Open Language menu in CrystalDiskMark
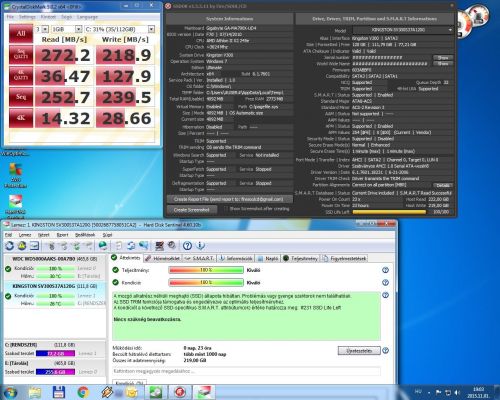Image resolution: width=500 pixels, height=400 pixels. click(x=87, y=17)
